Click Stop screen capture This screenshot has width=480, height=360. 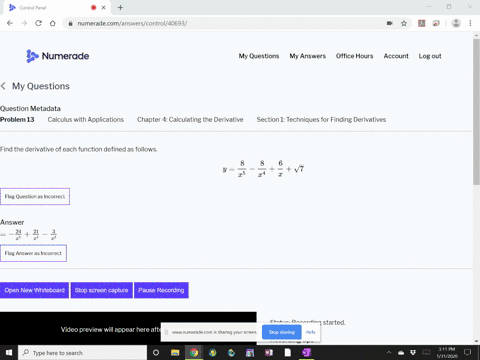point(101,290)
